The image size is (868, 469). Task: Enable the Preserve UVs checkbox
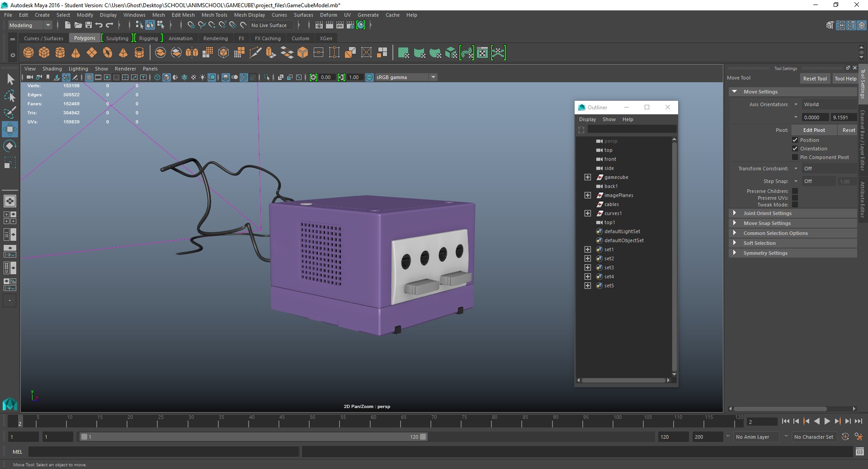795,198
